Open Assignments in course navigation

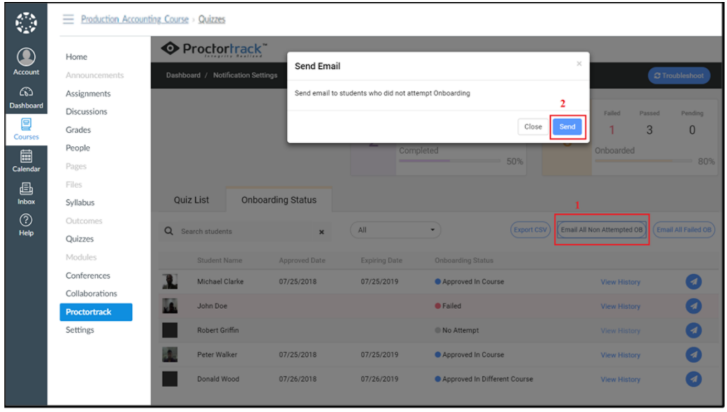[88, 94]
